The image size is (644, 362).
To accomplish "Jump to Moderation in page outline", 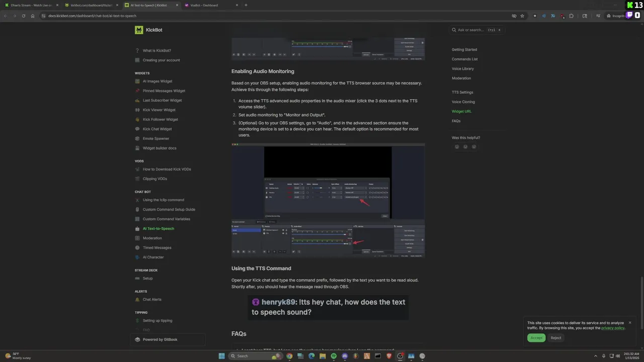I will point(461,78).
